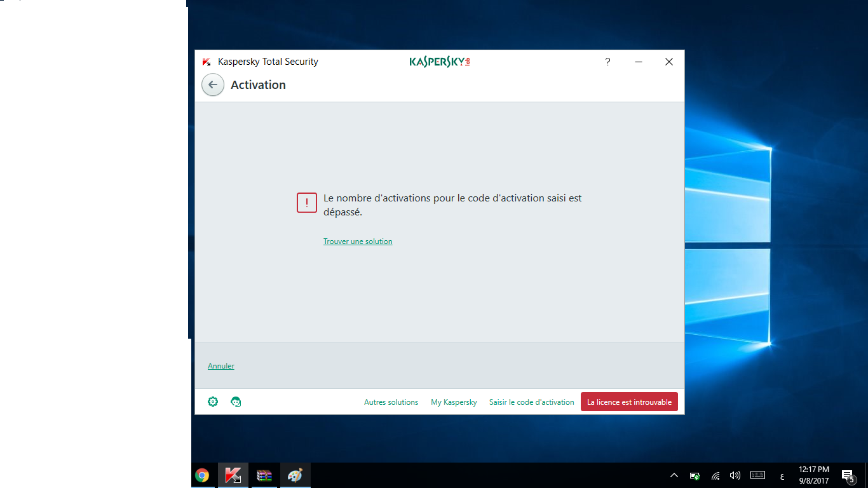Image resolution: width=868 pixels, height=488 pixels.
Task: Click the "Annuler" link
Action: (x=221, y=366)
